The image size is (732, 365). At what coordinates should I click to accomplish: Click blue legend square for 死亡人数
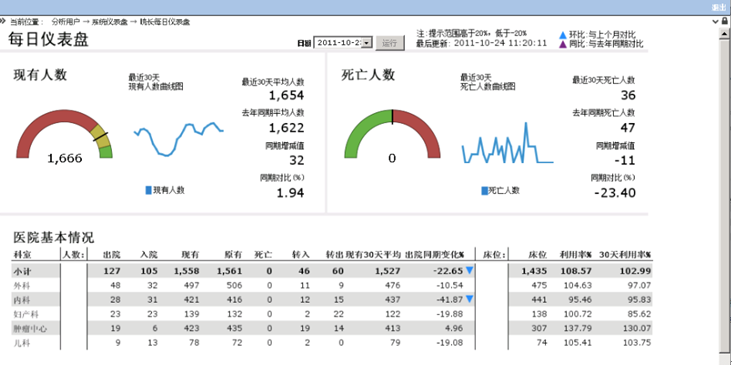pos(485,190)
